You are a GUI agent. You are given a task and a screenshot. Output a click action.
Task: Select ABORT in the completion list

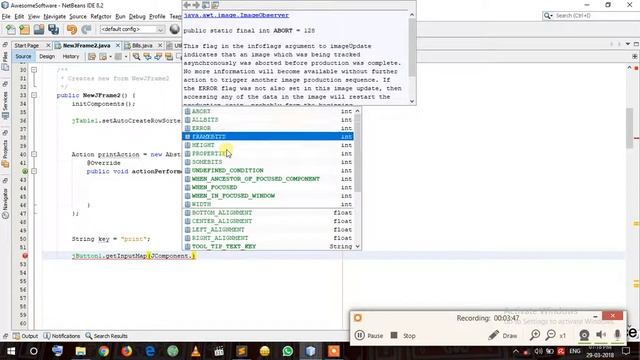coord(269,111)
